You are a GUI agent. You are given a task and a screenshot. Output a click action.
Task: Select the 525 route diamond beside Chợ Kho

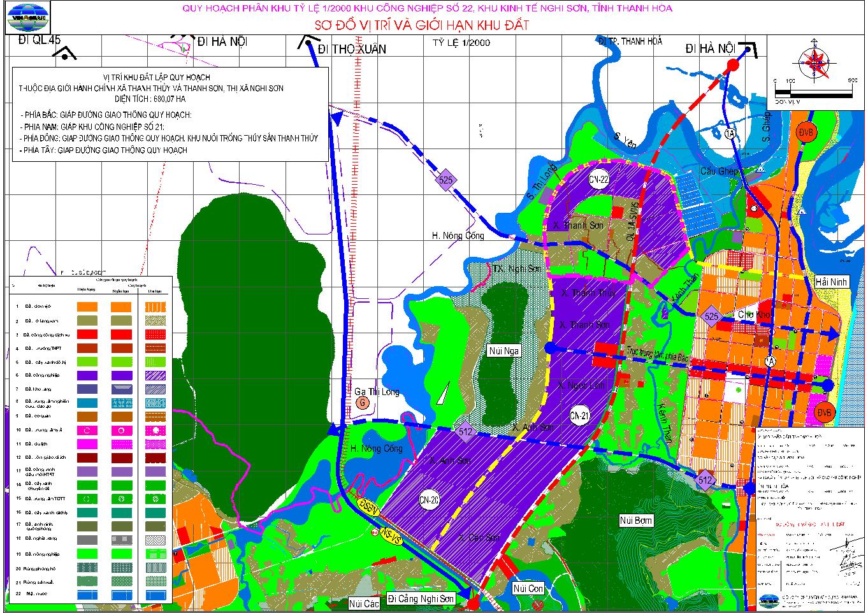coord(711,317)
